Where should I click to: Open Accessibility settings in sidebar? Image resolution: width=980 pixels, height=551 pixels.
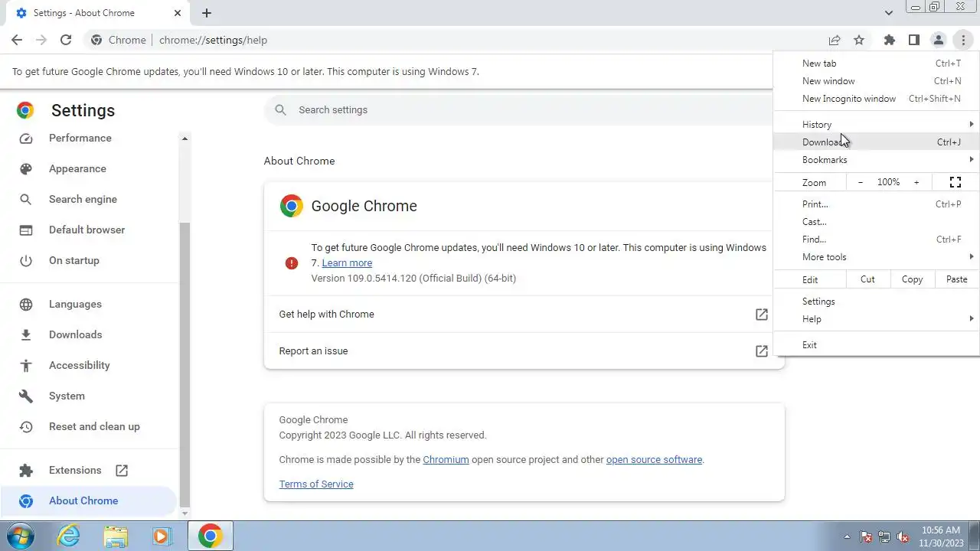click(x=80, y=365)
